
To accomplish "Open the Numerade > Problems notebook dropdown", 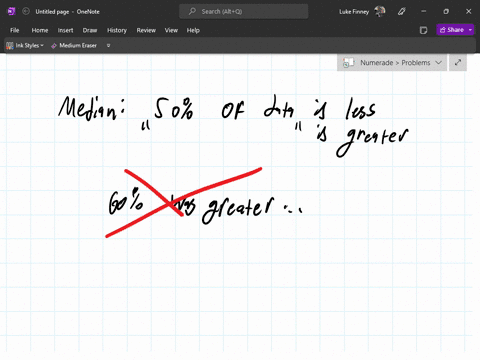I will pyautogui.click(x=392, y=63).
